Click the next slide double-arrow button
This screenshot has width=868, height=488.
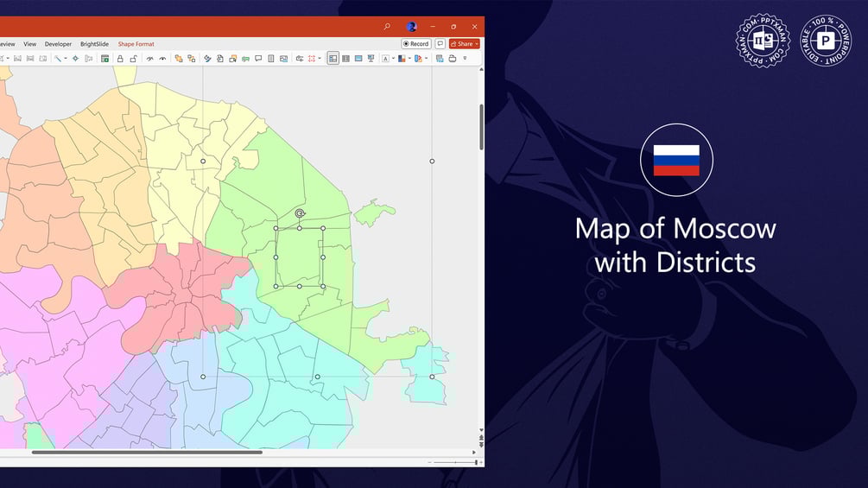point(482,444)
